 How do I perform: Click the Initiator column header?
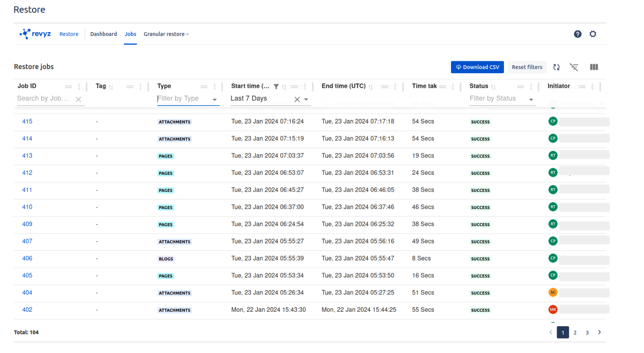559,86
